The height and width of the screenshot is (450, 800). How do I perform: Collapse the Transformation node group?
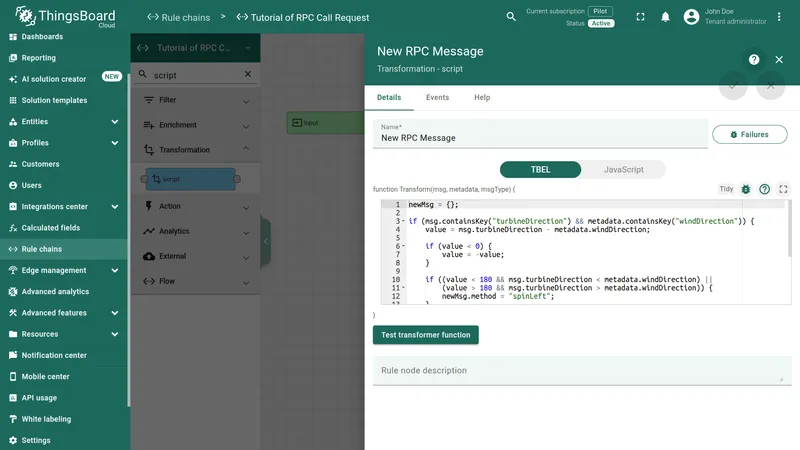coord(195,150)
